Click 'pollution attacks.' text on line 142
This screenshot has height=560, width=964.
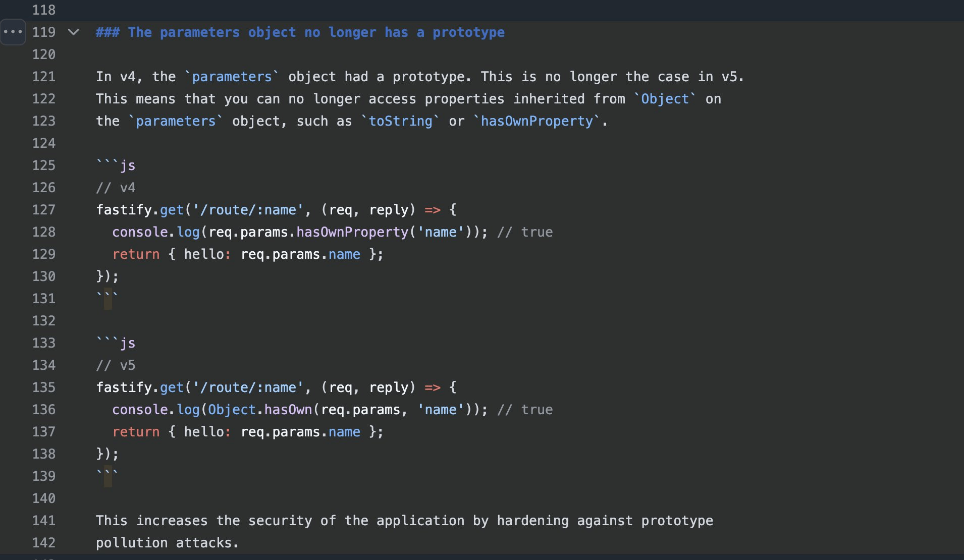(167, 543)
